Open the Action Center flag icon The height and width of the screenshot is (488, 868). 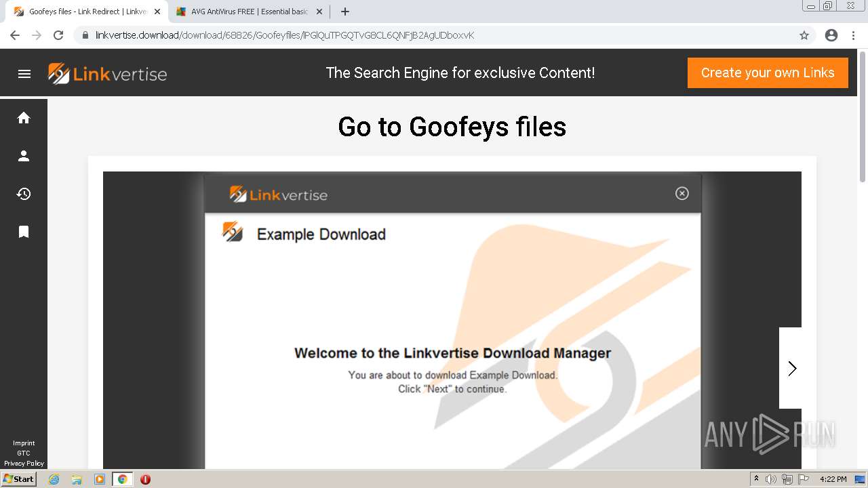click(x=804, y=479)
